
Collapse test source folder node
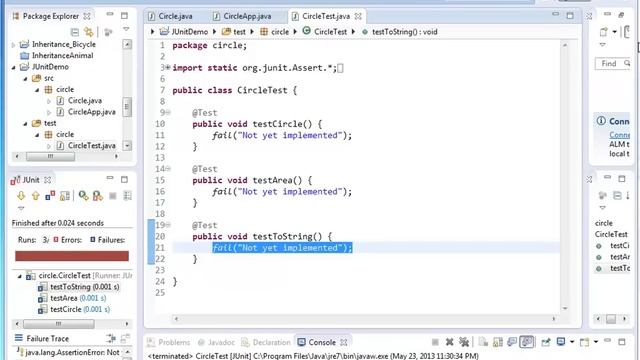point(25,123)
